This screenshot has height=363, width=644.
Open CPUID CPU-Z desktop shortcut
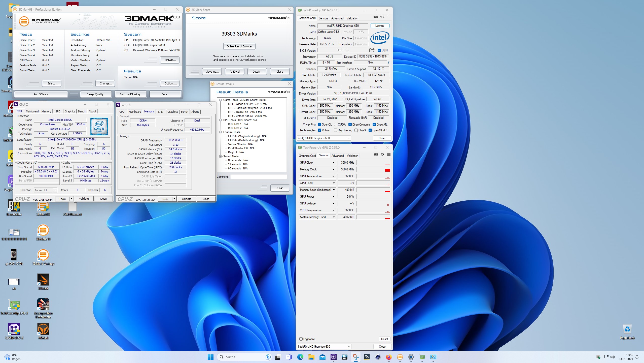pos(14,331)
